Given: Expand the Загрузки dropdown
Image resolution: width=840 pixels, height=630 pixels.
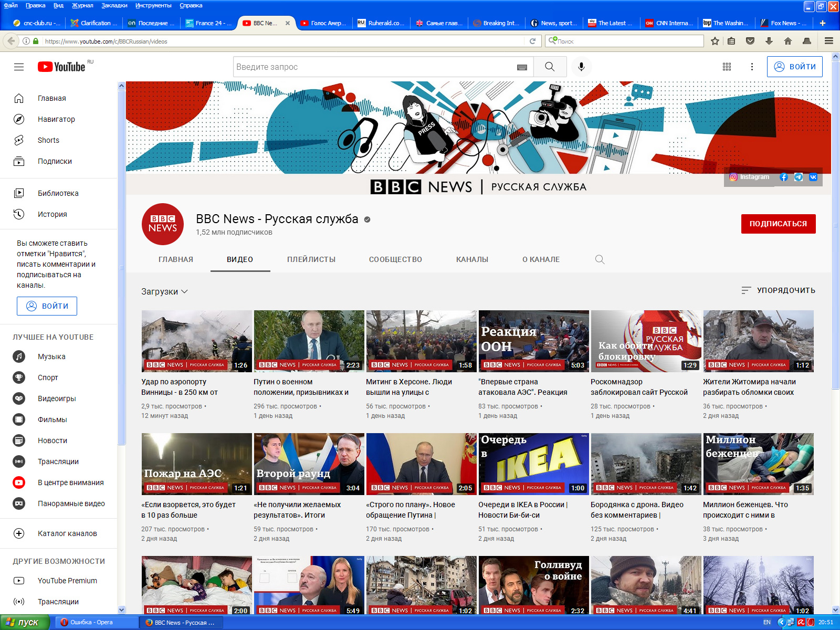Looking at the screenshot, I should point(164,291).
